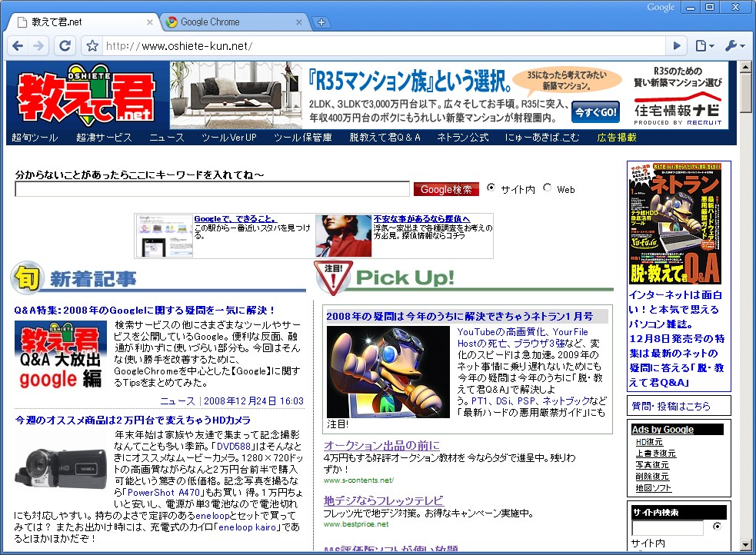756x555 pixels.
Task: Click the browser Forward arrow
Action: tap(38, 46)
